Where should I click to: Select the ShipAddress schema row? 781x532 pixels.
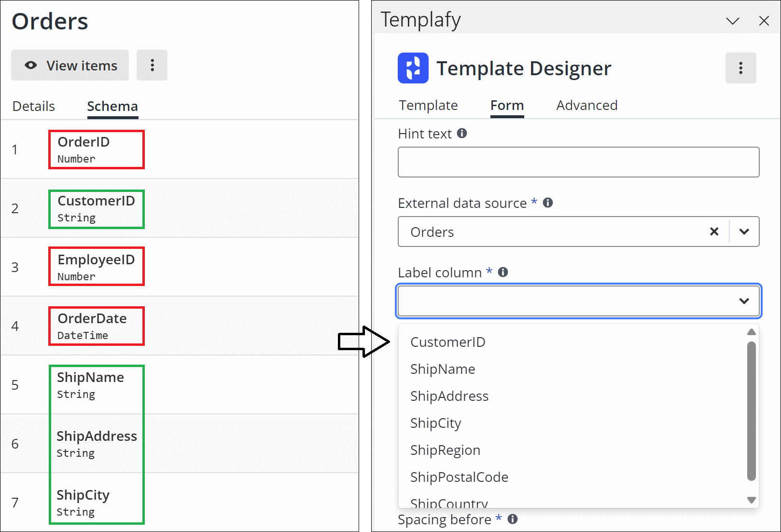(x=180, y=444)
